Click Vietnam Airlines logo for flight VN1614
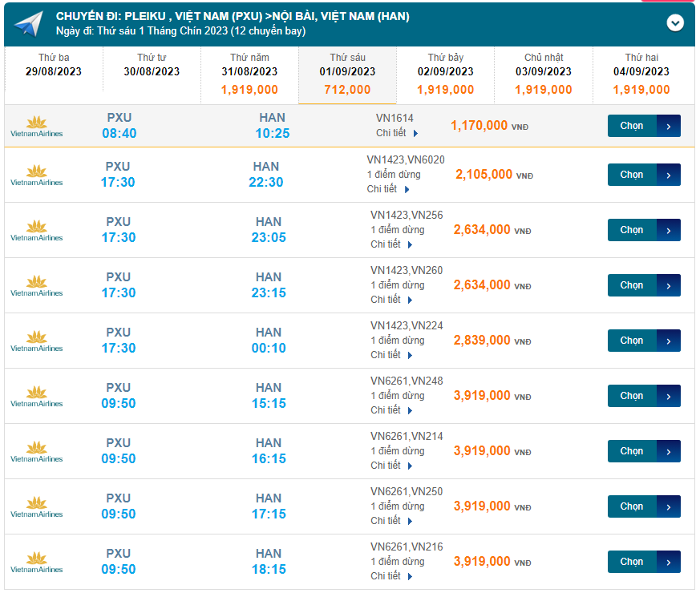The image size is (700, 597). [x=36, y=127]
